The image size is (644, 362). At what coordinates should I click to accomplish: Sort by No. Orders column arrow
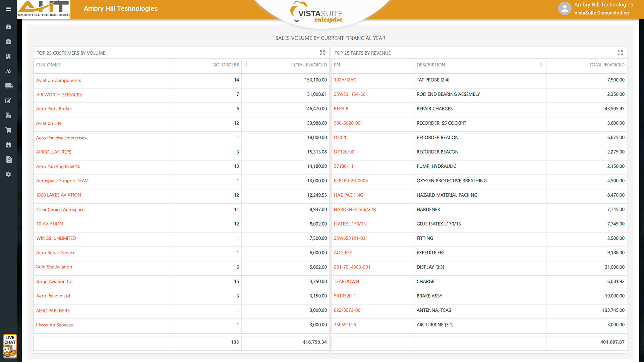point(246,65)
